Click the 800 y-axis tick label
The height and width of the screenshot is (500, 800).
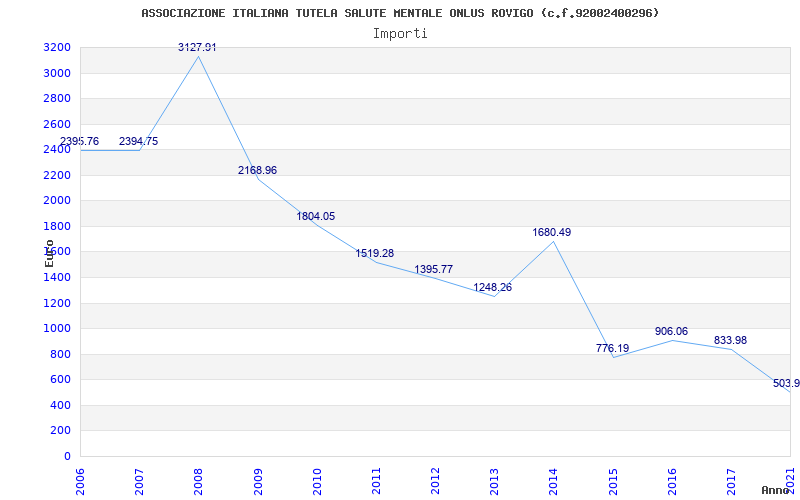click(x=61, y=355)
